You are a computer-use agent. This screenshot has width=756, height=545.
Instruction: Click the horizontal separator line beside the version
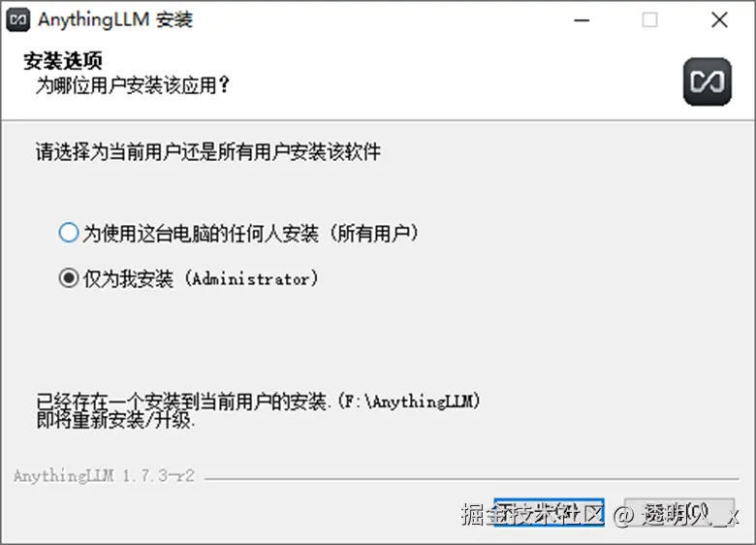[x=471, y=479]
